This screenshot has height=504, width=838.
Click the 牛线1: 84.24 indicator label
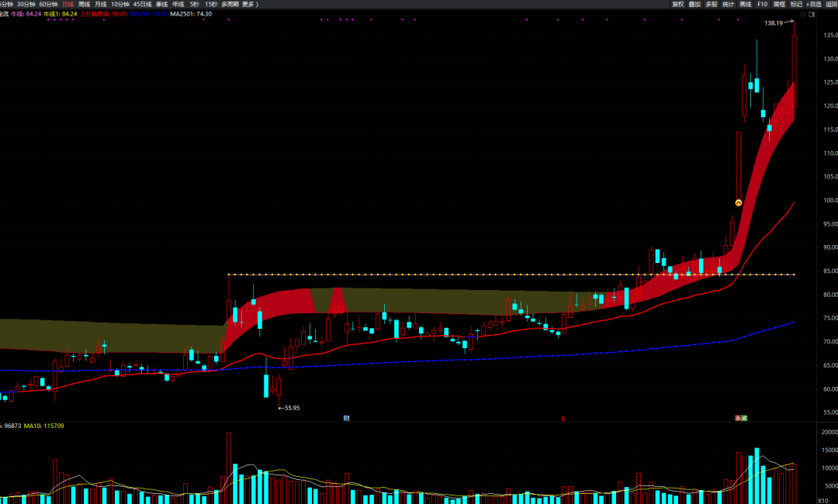[61, 14]
